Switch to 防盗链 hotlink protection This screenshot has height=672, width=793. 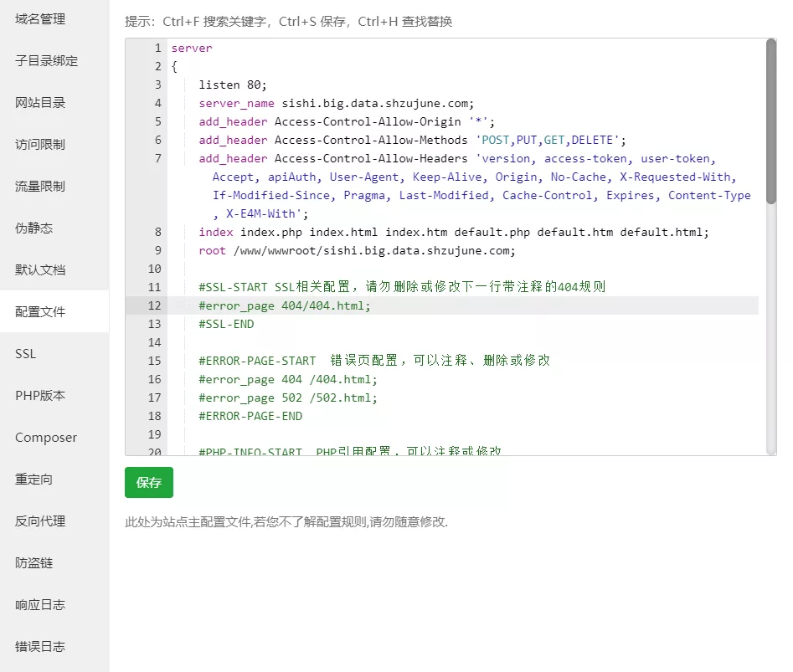click(33, 562)
